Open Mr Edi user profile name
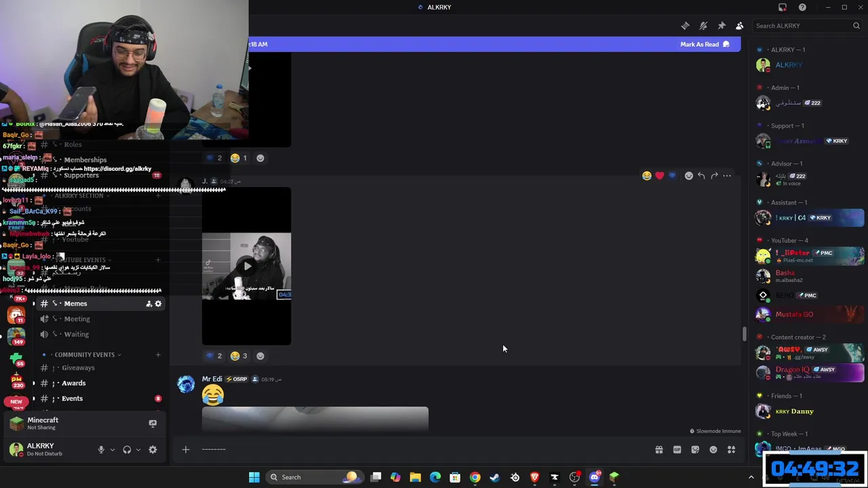 (212, 379)
